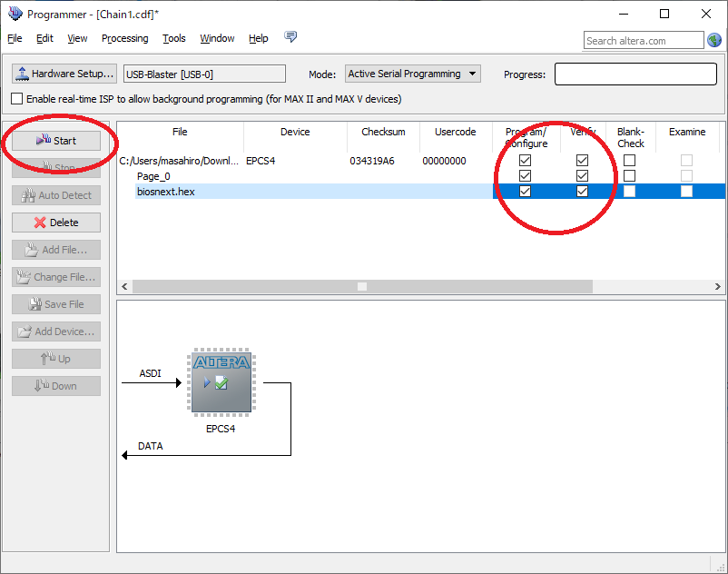Viewport: 728px width, 574px height.
Task: Click the Checksum column header
Action: tap(383, 132)
